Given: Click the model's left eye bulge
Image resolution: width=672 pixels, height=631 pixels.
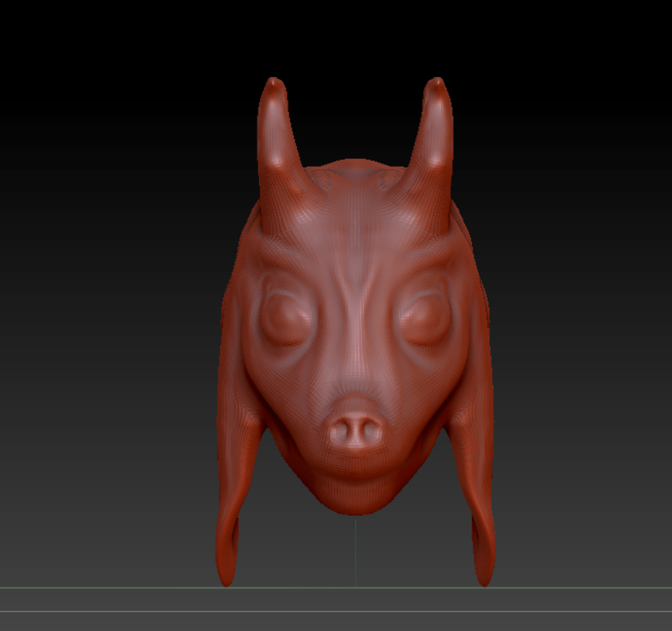Looking at the screenshot, I should pyautogui.click(x=283, y=319).
